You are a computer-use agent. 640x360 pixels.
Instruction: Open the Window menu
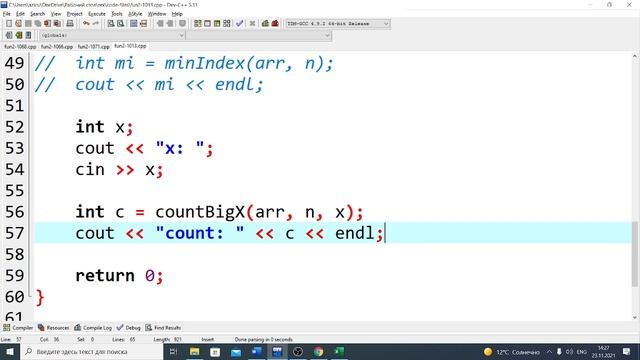point(157,14)
